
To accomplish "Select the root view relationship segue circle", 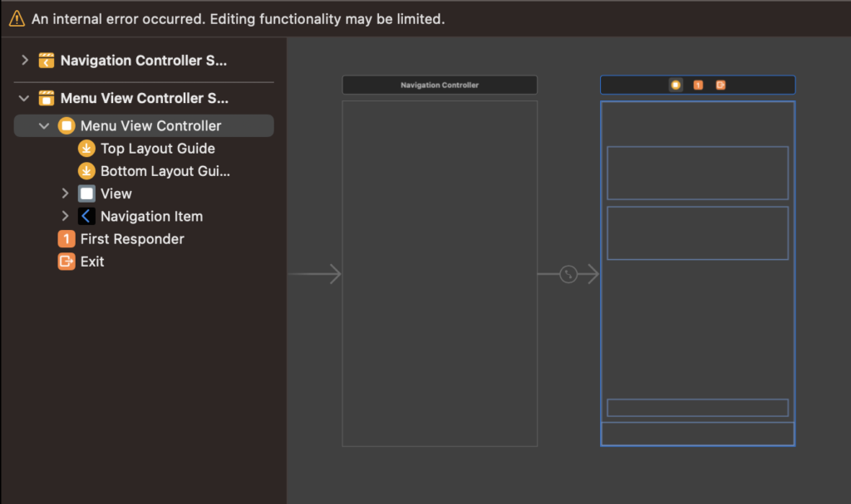I will (x=568, y=274).
